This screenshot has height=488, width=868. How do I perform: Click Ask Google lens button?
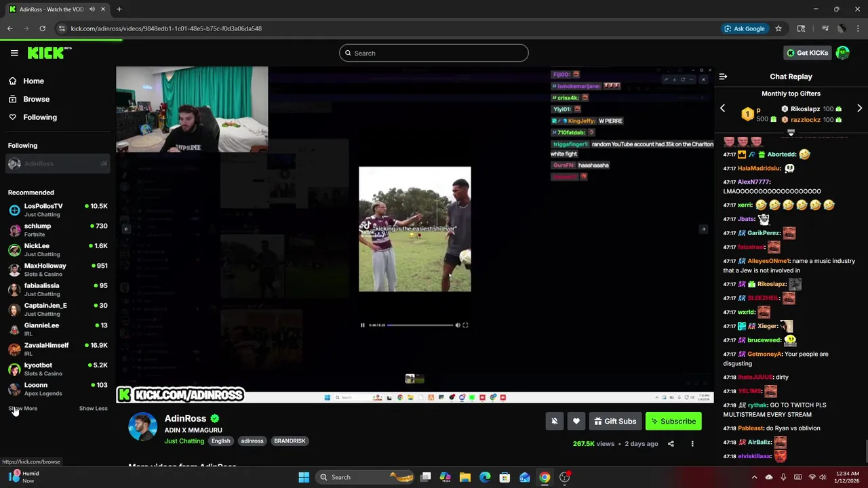pyautogui.click(x=745, y=28)
